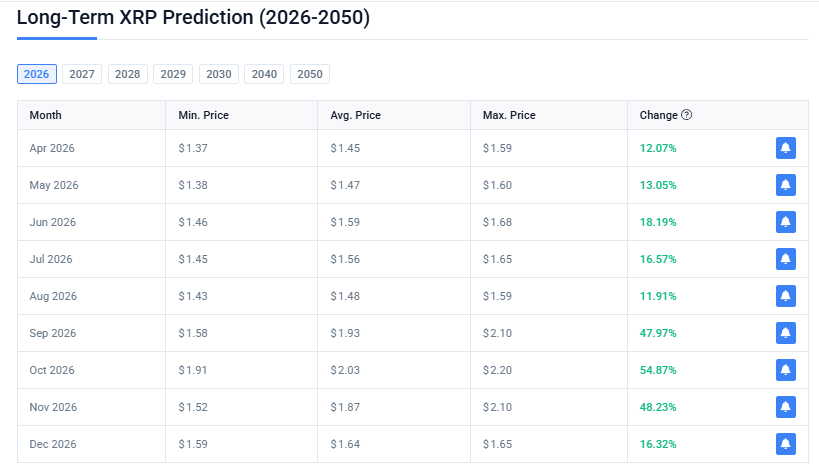The image size is (819, 476).
Task: View the 2040 prediction tab
Action: (264, 74)
